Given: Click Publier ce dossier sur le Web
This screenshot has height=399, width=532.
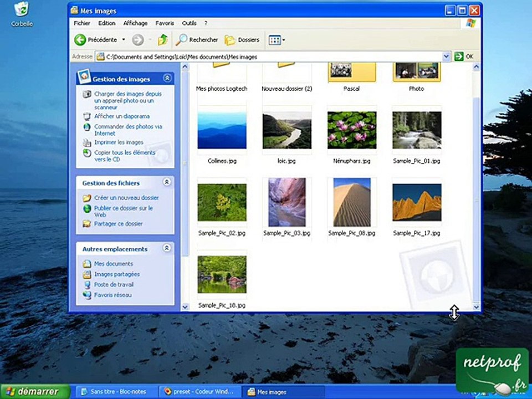Looking at the screenshot, I should pos(124,211).
